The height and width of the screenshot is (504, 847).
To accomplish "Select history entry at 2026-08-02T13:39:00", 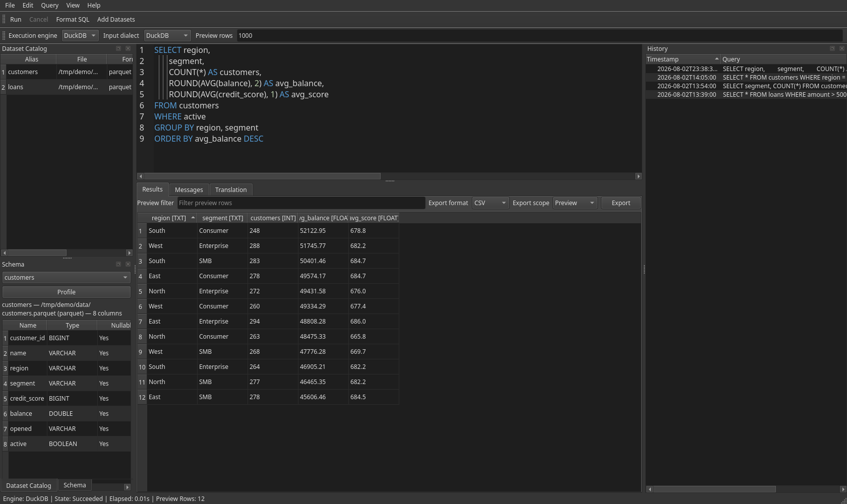I will click(746, 95).
